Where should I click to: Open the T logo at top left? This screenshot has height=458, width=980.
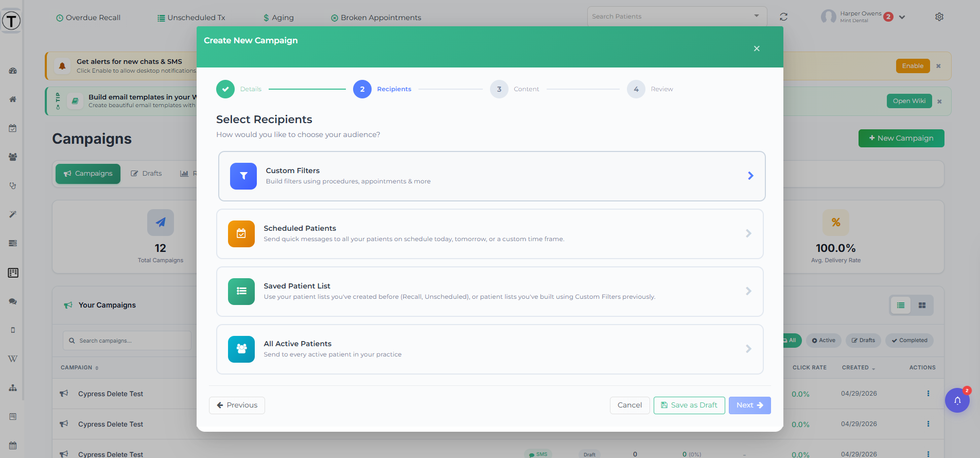(11, 21)
